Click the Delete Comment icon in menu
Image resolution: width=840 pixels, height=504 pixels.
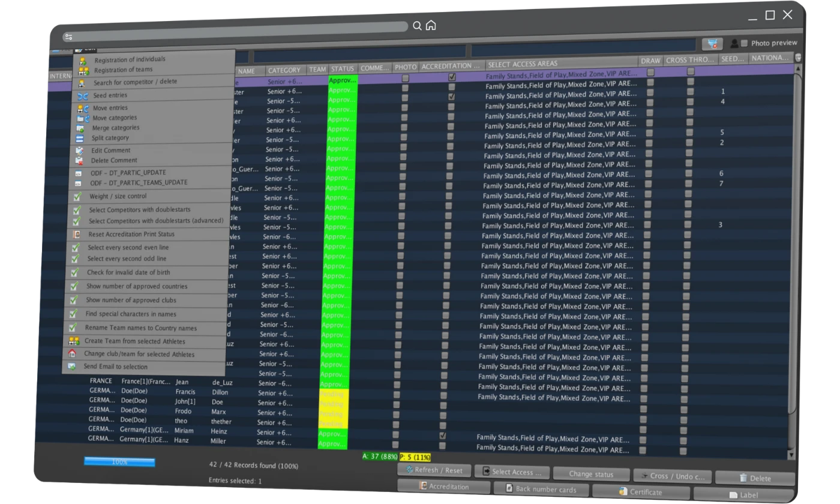pyautogui.click(x=79, y=160)
